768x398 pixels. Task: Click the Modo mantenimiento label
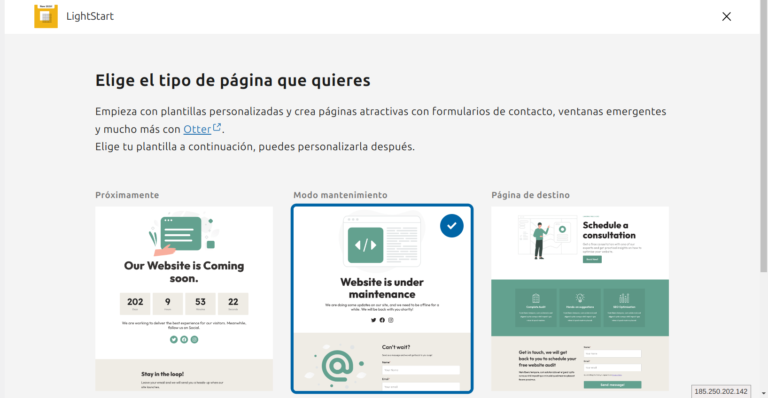coord(340,195)
